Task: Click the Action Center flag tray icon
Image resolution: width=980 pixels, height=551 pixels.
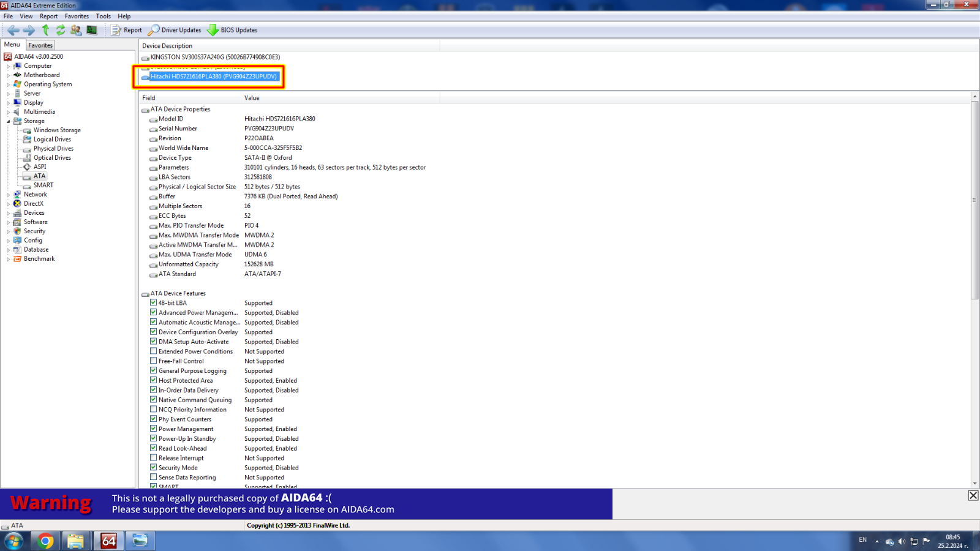Action: pos(926,541)
